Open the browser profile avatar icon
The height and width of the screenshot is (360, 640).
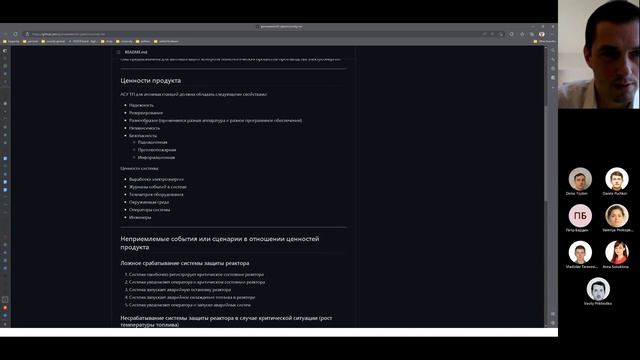[542, 34]
